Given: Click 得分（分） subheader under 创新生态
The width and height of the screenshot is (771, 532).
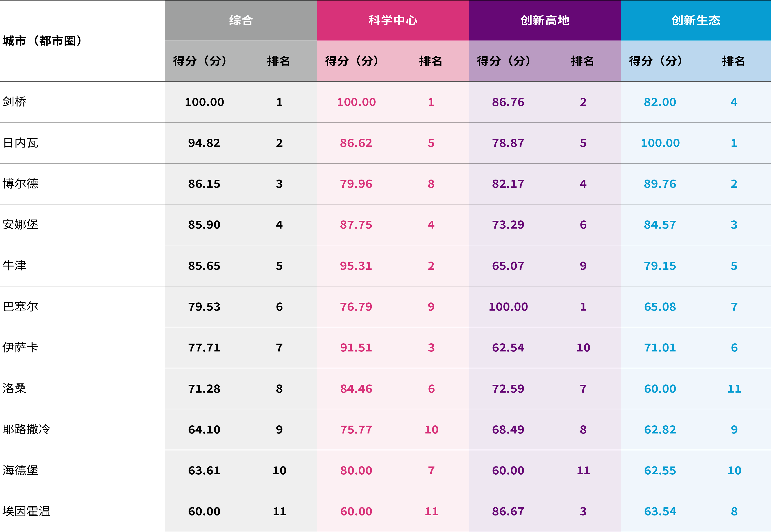Looking at the screenshot, I should [656, 61].
